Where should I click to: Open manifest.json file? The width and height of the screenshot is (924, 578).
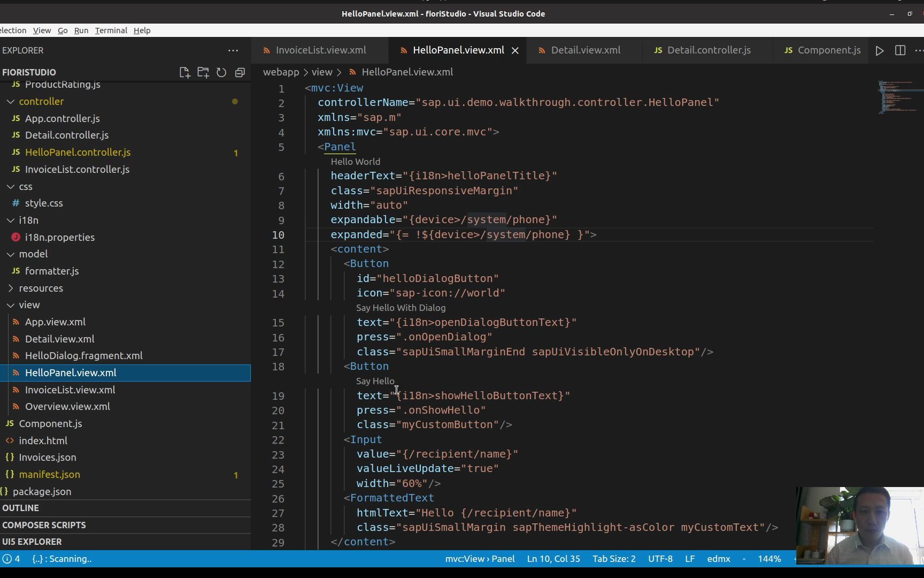[x=49, y=475]
